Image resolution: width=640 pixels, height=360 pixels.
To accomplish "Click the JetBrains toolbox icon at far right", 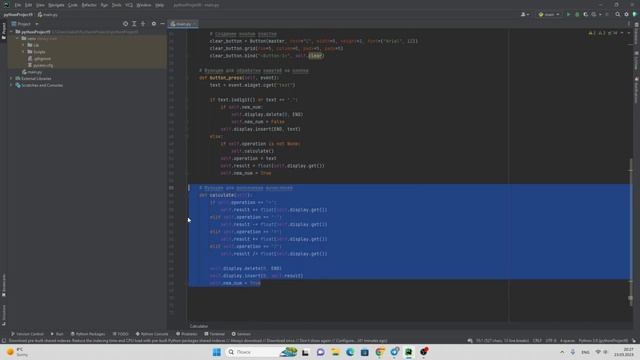I will 635,14.
